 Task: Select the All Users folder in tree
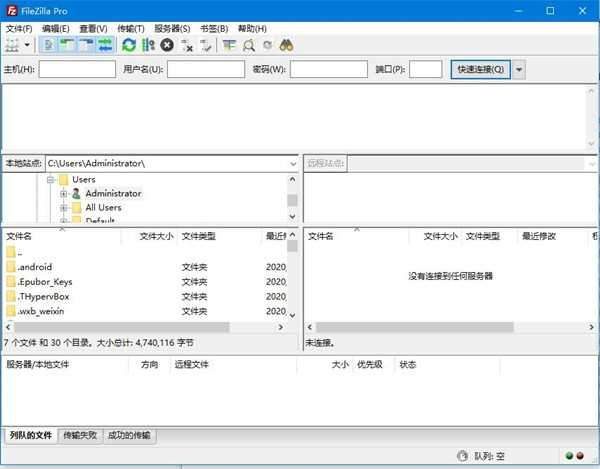(x=103, y=208)
